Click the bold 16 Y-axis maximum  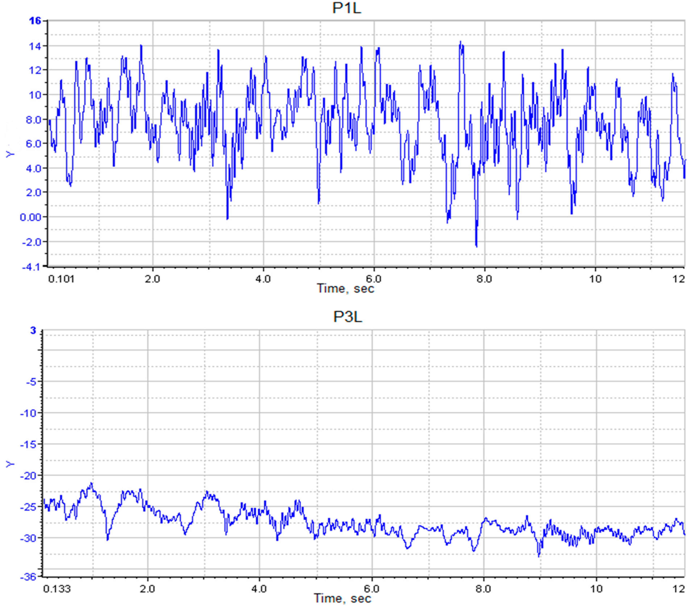click(35, 21)
